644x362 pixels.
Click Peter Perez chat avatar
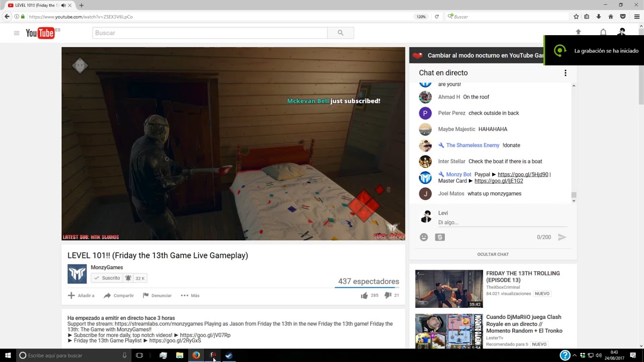pyautogui.click(x=425, y=113)
